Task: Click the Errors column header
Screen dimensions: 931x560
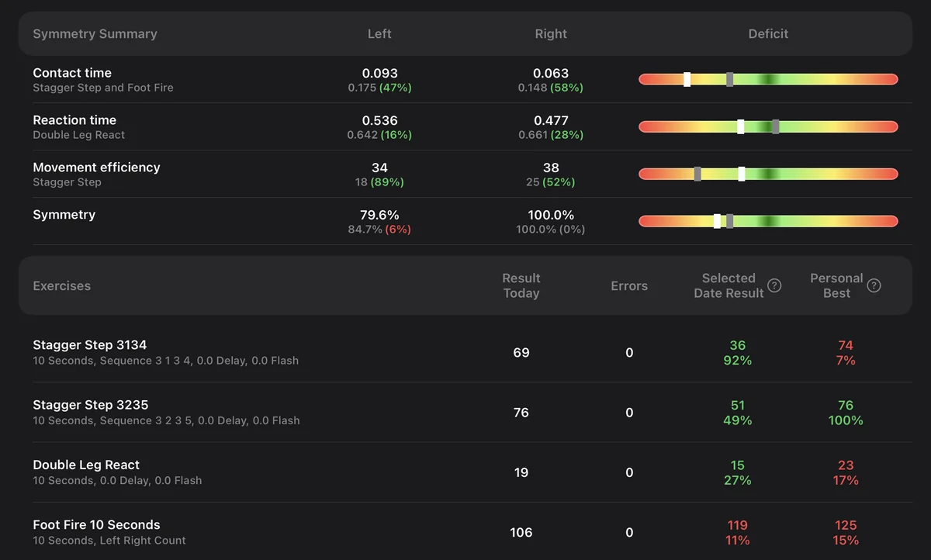Action: 629,285
